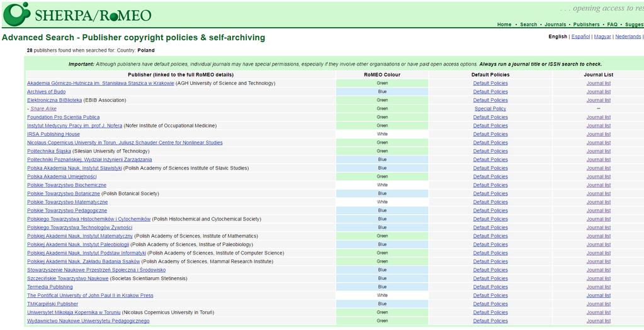Image resolution: width=644 pixels, height=330 pixels.
Task: Click the green RoMEO colour cell for Akademia Górniczo-Hutnicza
Action: coord(382,83)
